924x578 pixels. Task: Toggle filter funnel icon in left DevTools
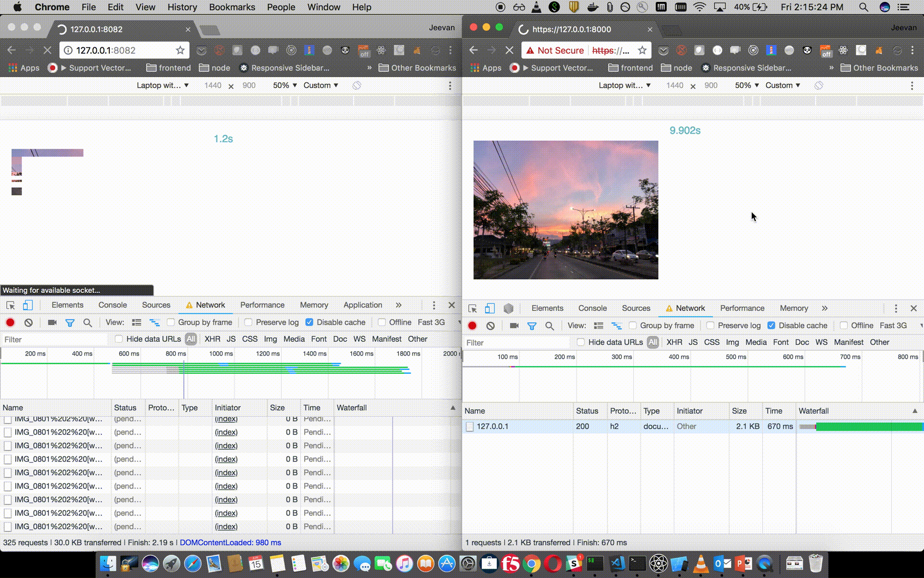point(70,323)
